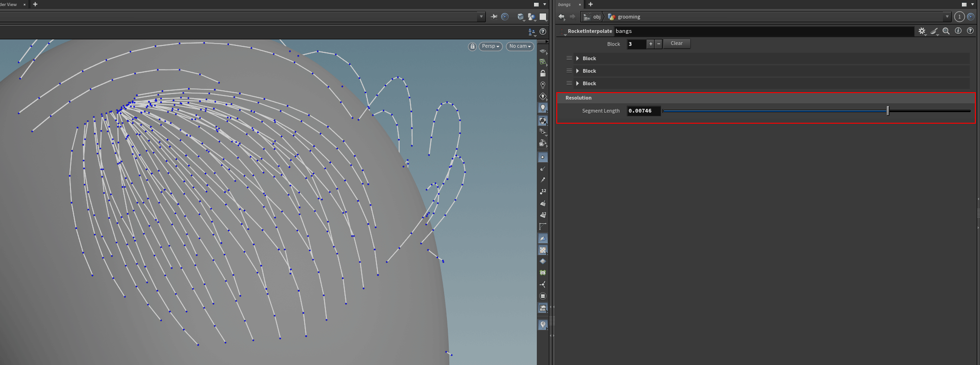Image resolution: width=980 pixels, height=365 pixels.
Task: Add a new tab beside bangs
Action: 591,4
